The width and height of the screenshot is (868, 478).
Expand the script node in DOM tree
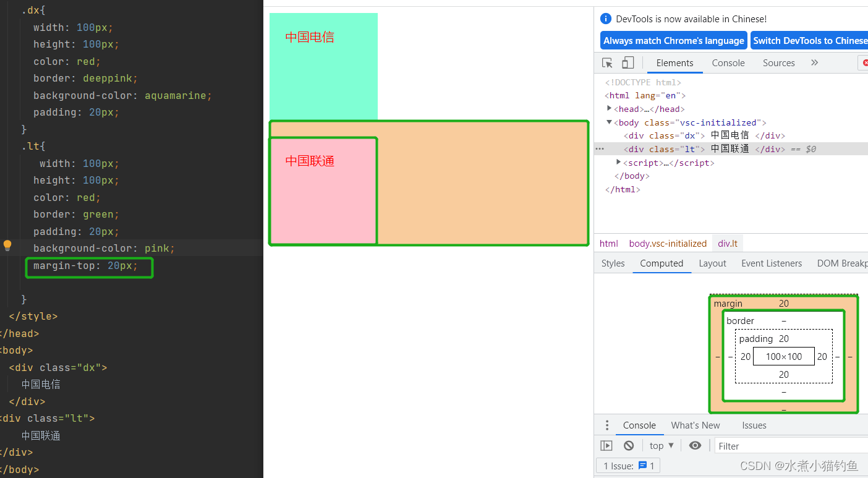click(619, 162)
